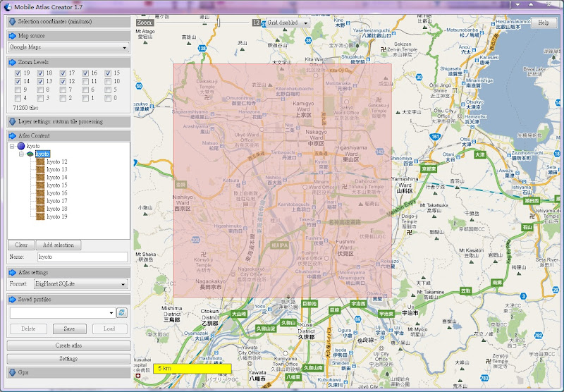Collapse the root kyoto atlas tree node
This screenshot has height=392, width=564.
tap(12, 146)
